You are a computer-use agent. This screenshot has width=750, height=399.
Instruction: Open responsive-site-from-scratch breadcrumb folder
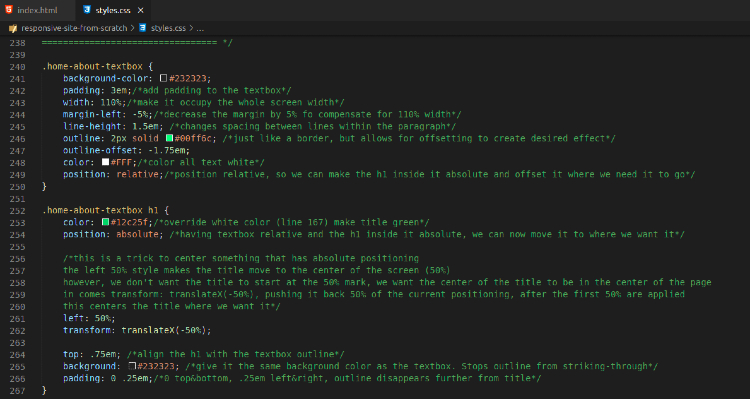[x=74, y=28]
